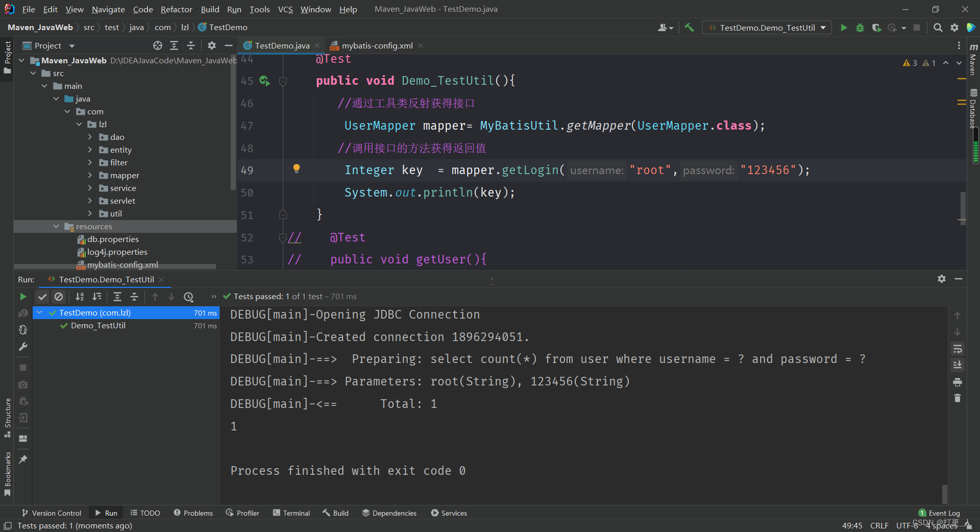Expand the mapper package folder
This screenshot has height=532, width=980.
click(90, 175)
